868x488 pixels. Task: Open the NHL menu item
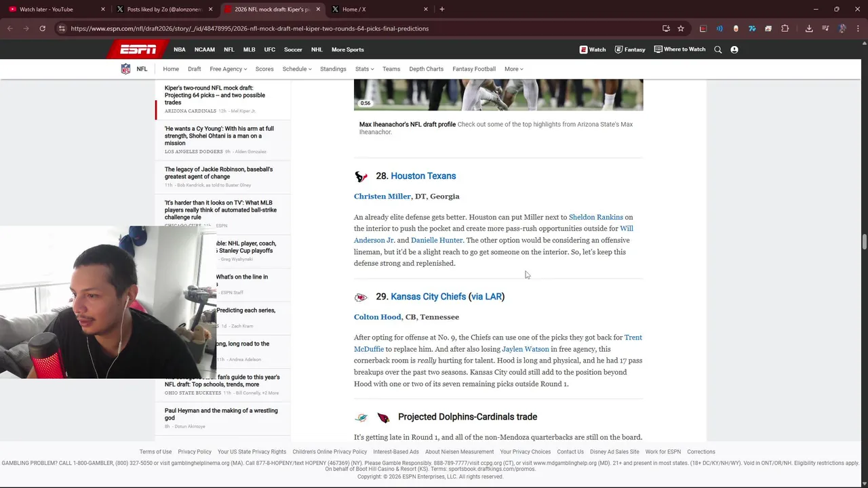(317, 49)
